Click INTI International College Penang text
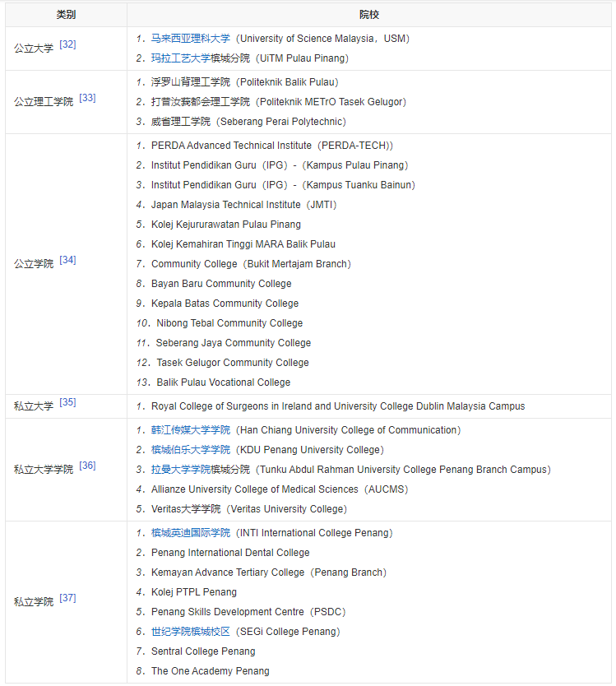616x686 pixels. tap(314, 533)
